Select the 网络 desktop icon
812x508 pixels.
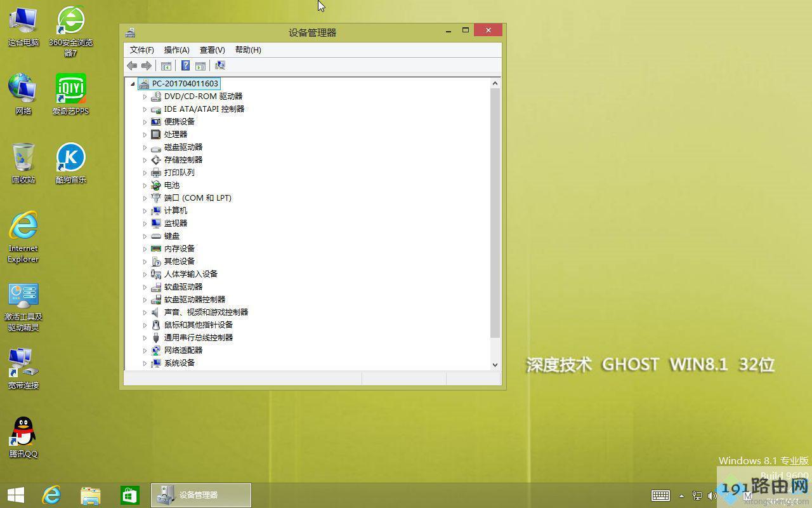point(23,94)
